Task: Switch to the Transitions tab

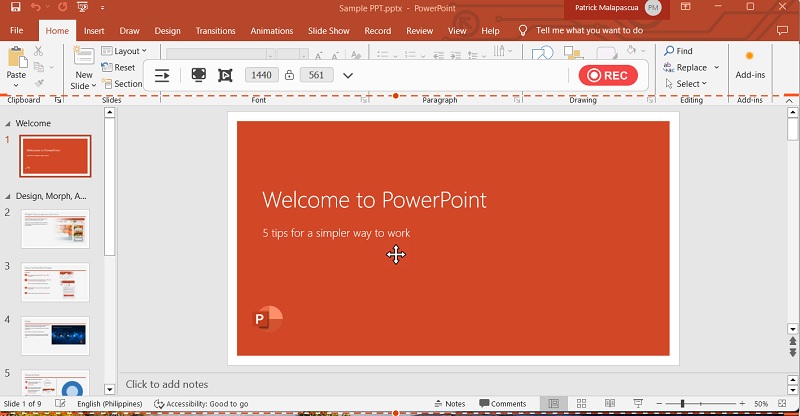Action: 215,31
